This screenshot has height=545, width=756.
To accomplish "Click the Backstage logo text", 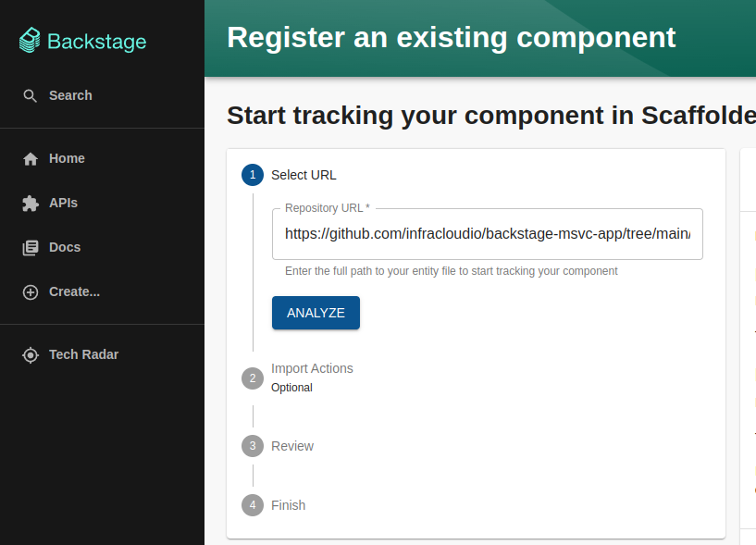I will (x=96, y=42).
